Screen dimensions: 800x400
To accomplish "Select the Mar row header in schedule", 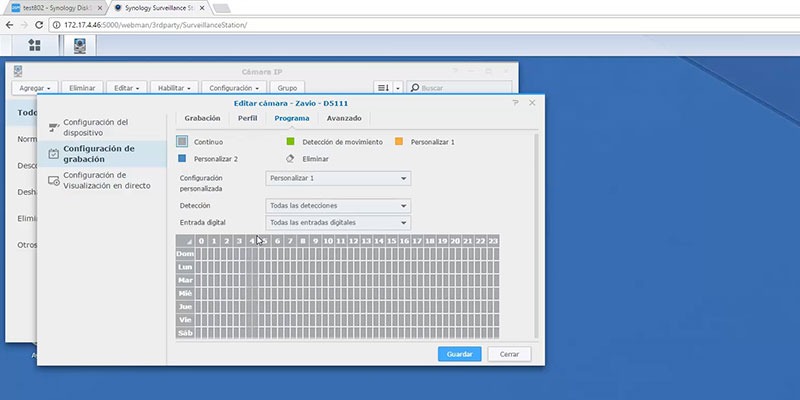I will pos(185,280).
